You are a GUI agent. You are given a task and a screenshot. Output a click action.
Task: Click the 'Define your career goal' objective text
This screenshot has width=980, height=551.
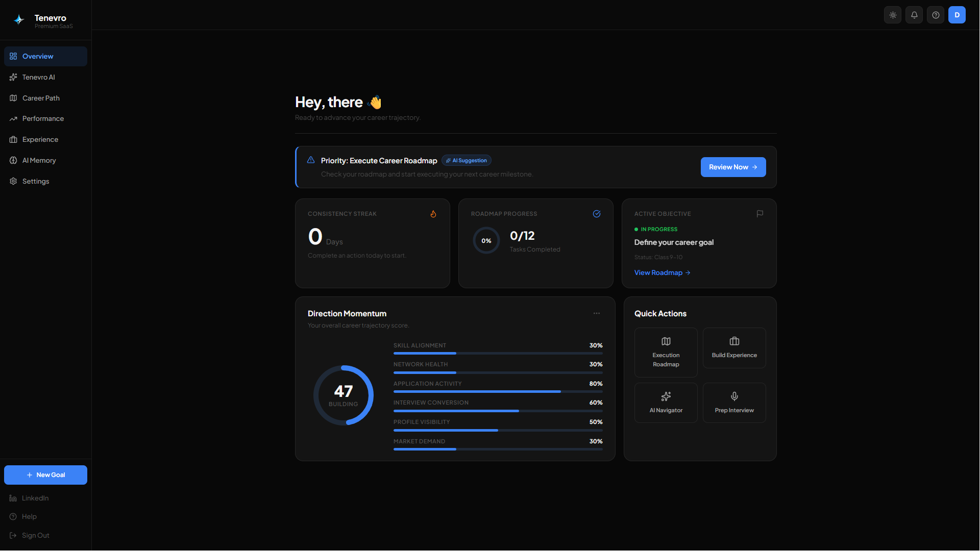[x=674, y=242]
